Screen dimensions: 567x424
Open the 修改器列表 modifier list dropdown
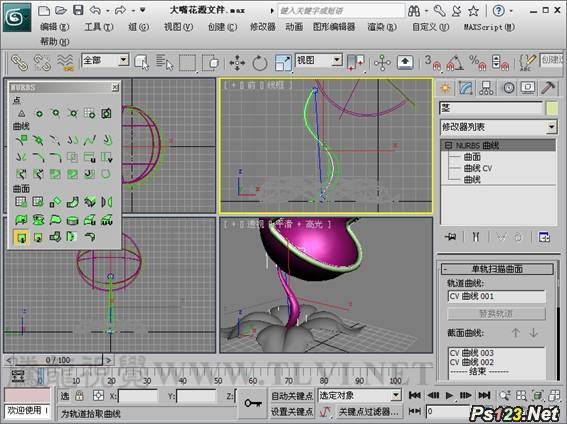coord(498,127)
